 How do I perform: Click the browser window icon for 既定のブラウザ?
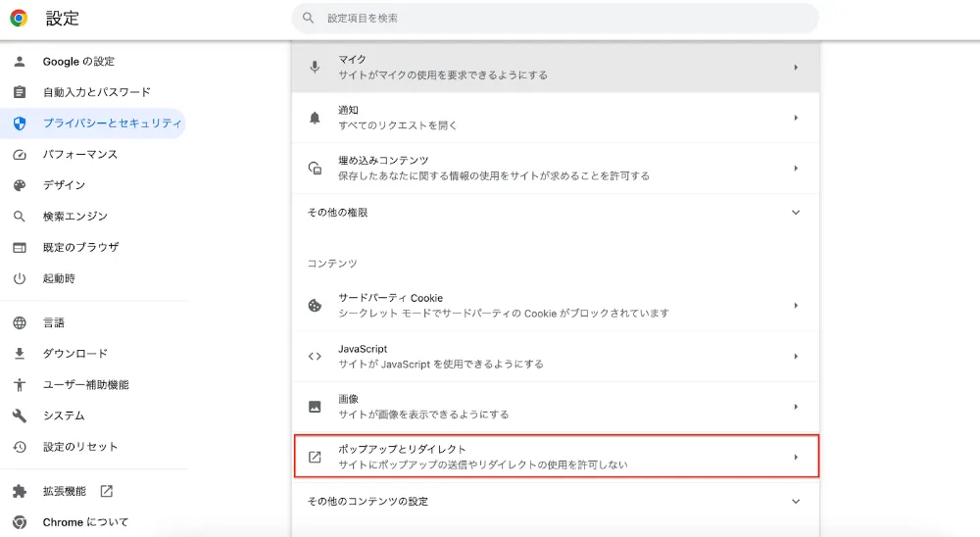coord(20,248)
